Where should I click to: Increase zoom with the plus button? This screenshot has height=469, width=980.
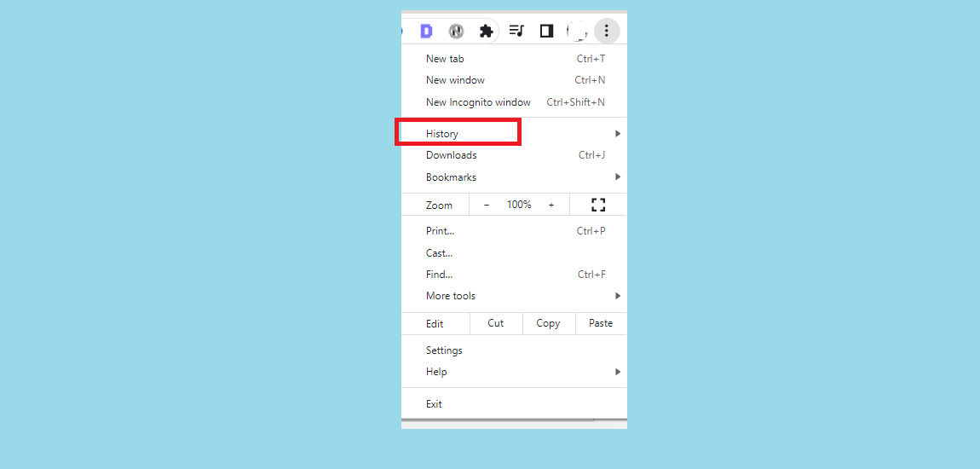pyautogui.click(x=551, y=205)
